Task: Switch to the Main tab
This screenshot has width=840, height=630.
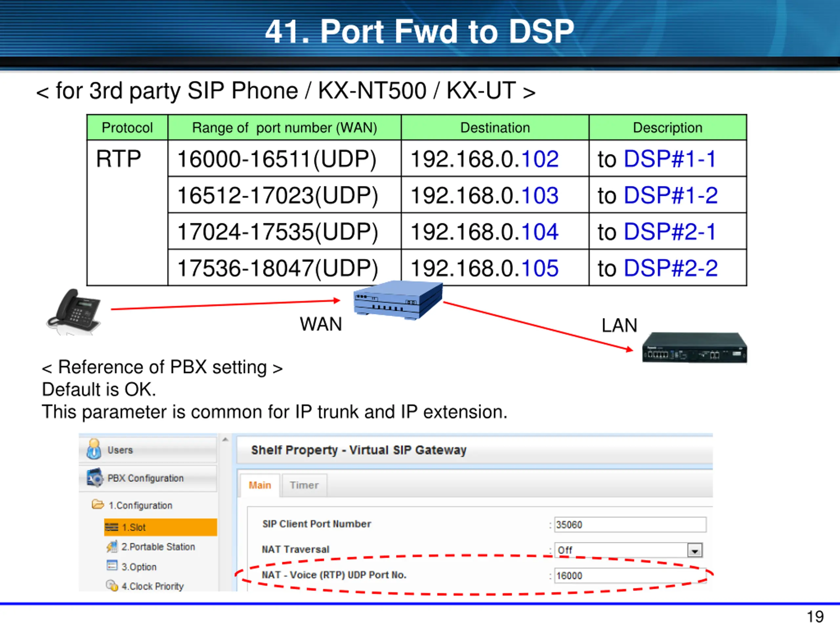Action: [260, 485]
